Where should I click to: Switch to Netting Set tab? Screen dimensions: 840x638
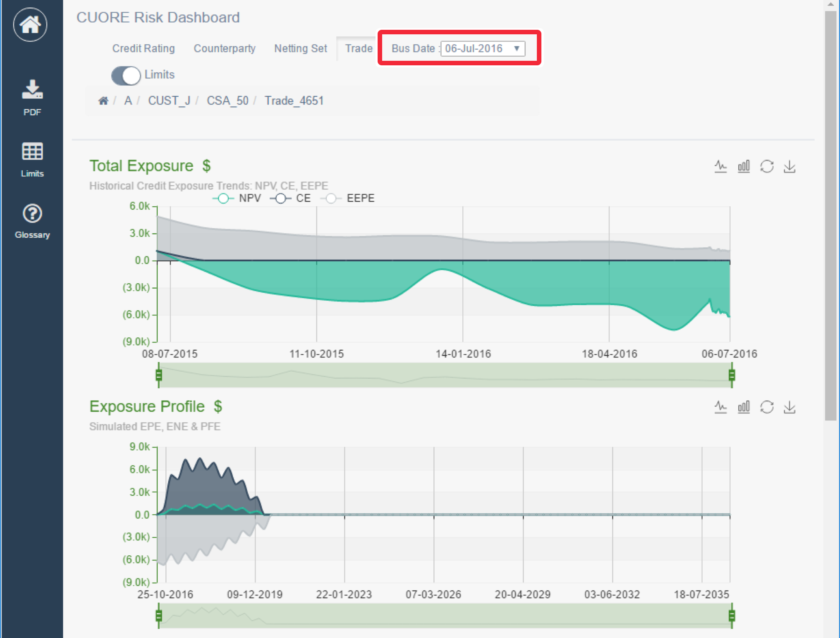pos(301,49)
